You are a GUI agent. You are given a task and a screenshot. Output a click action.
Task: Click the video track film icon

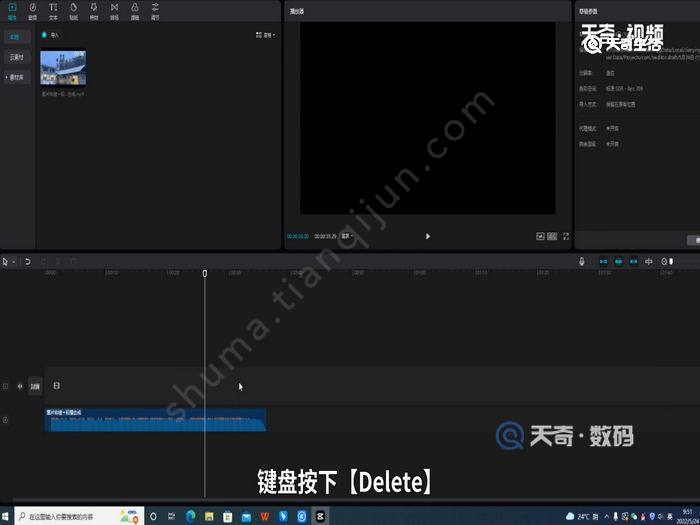point(57,385)
